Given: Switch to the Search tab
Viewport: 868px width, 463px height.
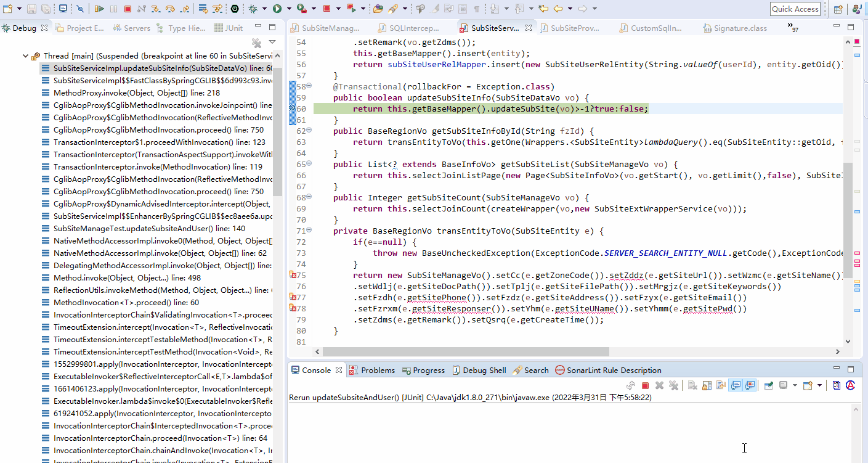Looking at the screenshot, I should [x=530, y=370].
